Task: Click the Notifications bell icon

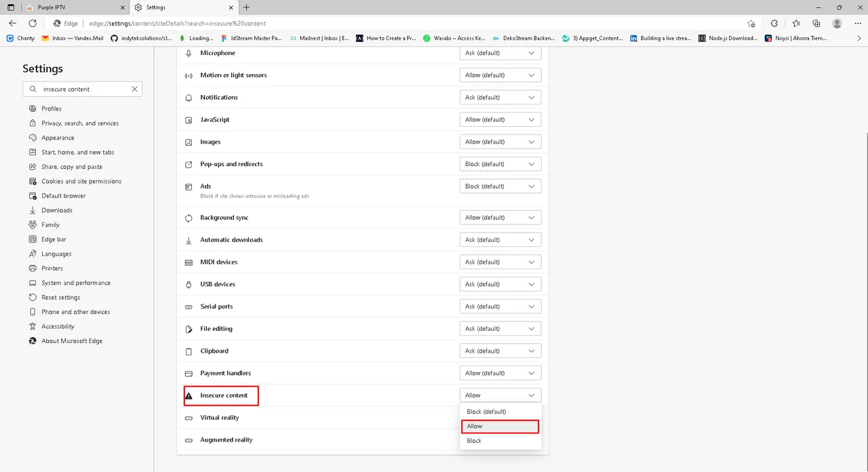Action: pos(189,97)
